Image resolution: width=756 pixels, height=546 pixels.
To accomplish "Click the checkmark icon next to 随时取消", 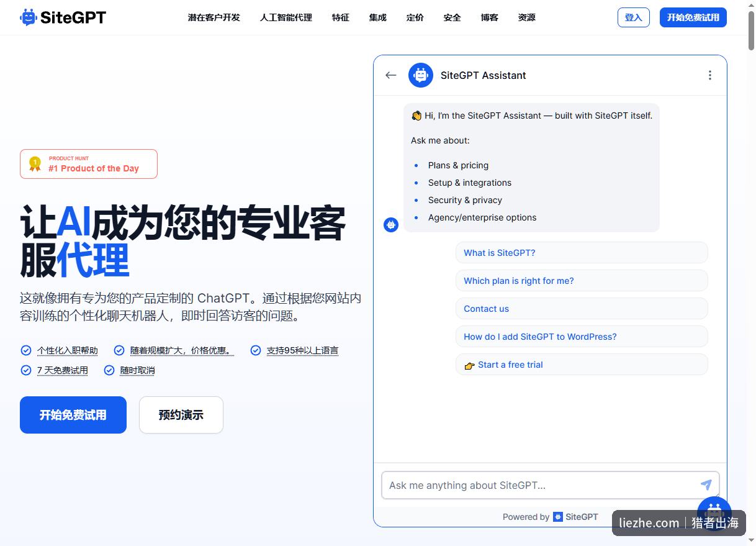I will click(109, 370).
